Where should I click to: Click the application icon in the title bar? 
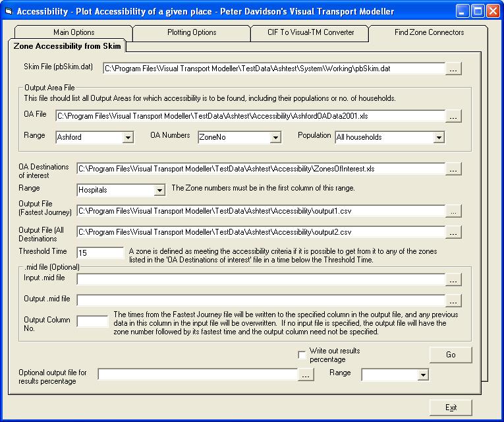[9, 12]
